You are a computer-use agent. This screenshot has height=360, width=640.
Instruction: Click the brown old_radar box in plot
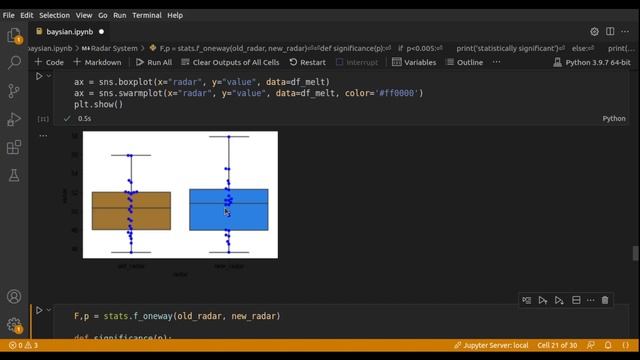pyautogui.click(x=131, y=211)
